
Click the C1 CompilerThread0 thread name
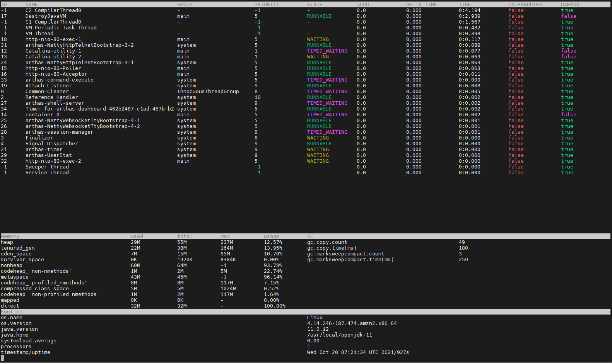click(x=53, y=22)
